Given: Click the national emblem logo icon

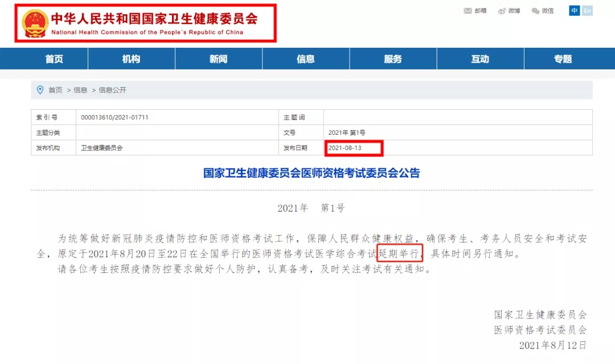Looking at the screenshot, I should tap(35, 23).
